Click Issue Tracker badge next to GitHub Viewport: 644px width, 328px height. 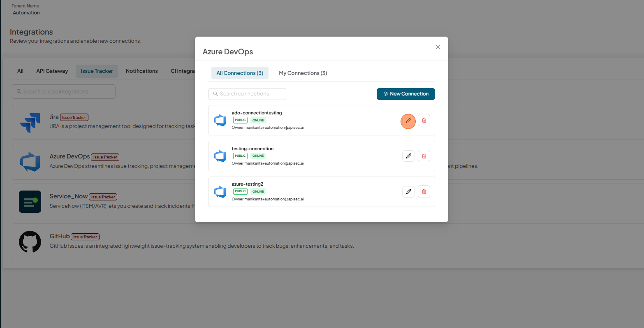point(85,237)
